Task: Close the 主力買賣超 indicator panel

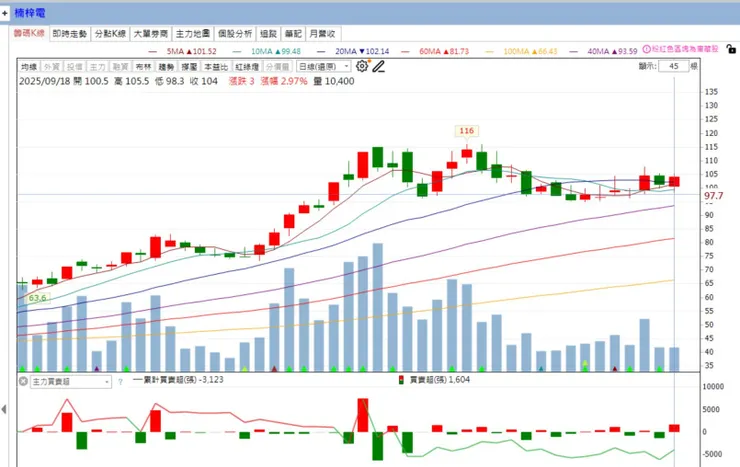Action: point(23,381)
